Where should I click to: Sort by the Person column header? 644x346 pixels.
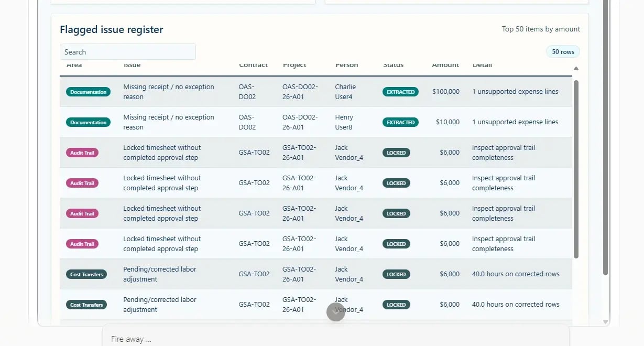[x=346, y=65]
